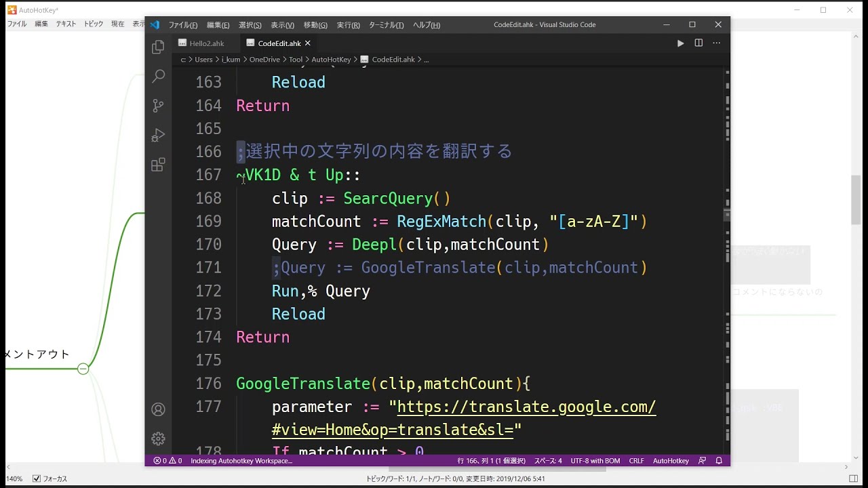Click the 140% zoom level in mind map
Screen dimensions: 868x488
pyautogui.click(x=14, y=479)
